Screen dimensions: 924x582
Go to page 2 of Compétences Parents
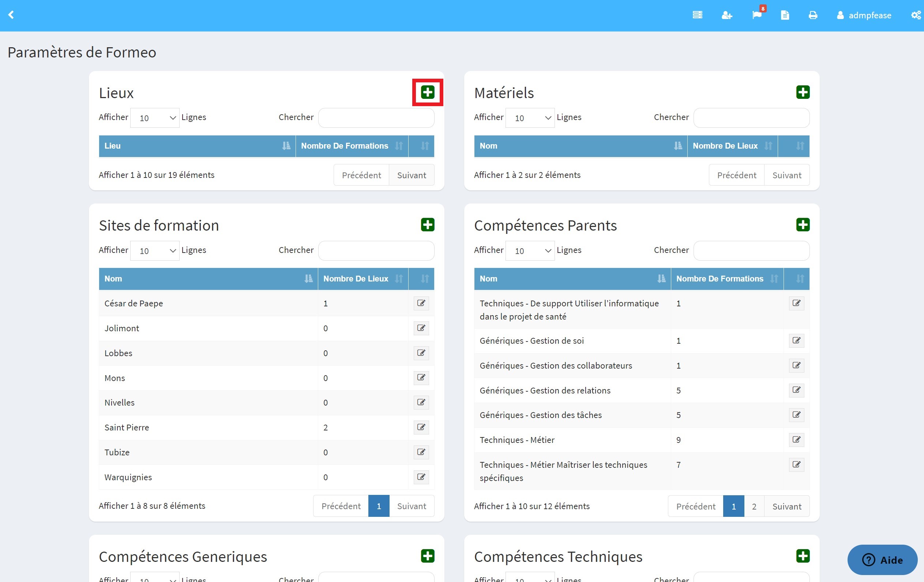coord(754,506)
